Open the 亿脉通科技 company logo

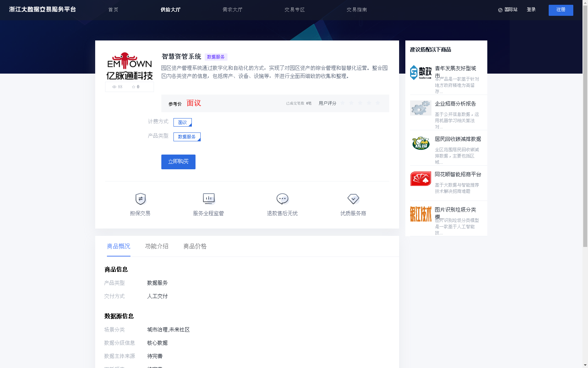[x=129, y=66]
